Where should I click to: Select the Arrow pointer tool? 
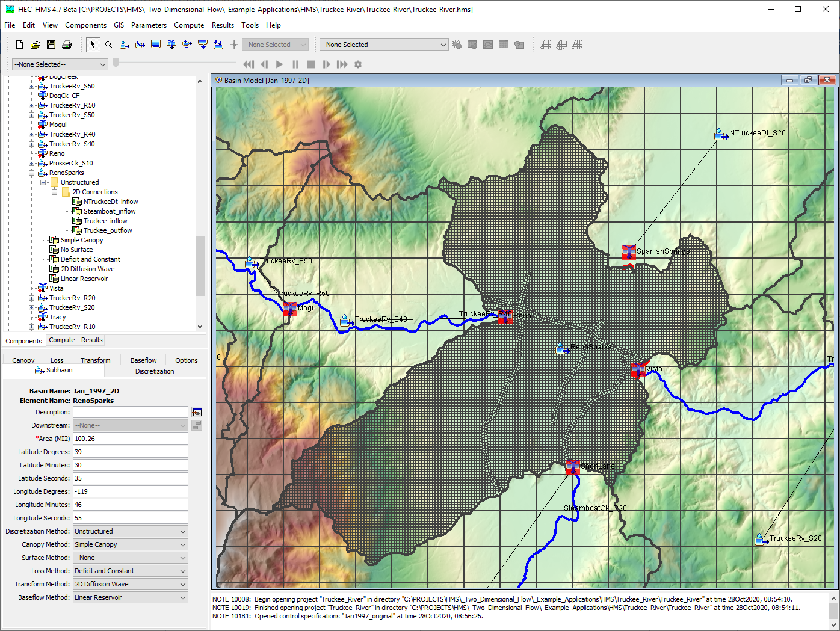[x=93, y=45]
